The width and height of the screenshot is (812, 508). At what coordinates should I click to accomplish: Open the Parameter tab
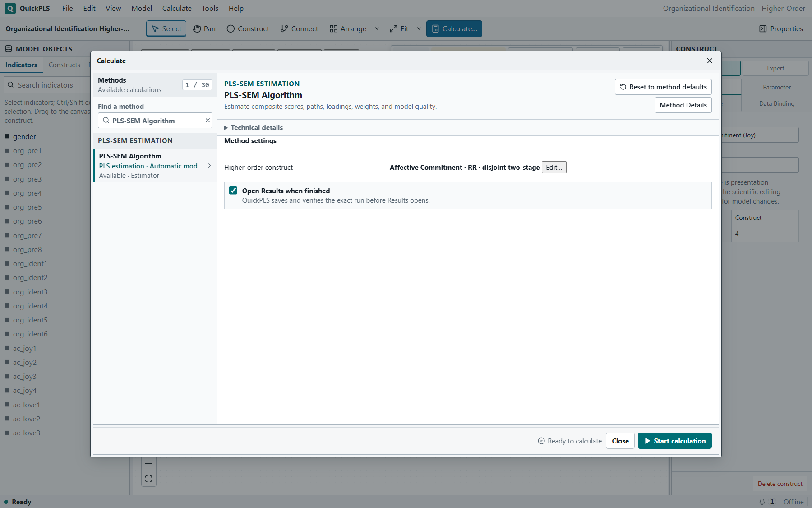pos(776,87)
